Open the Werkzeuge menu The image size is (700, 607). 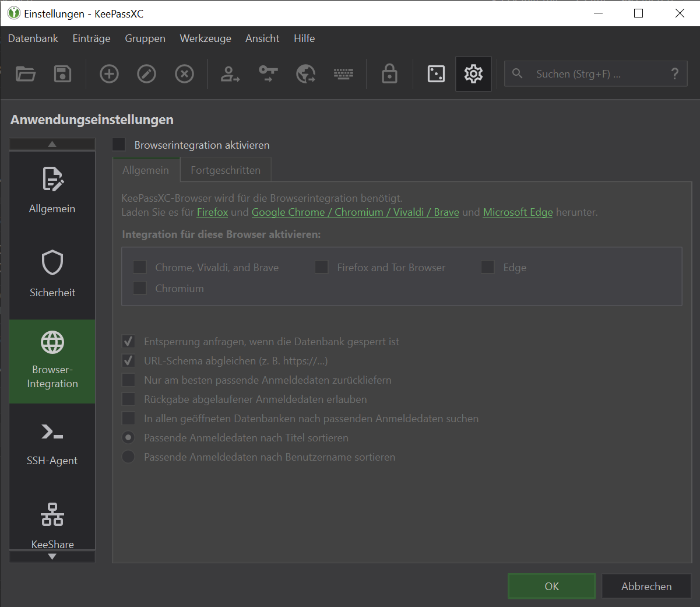point(206,38)
